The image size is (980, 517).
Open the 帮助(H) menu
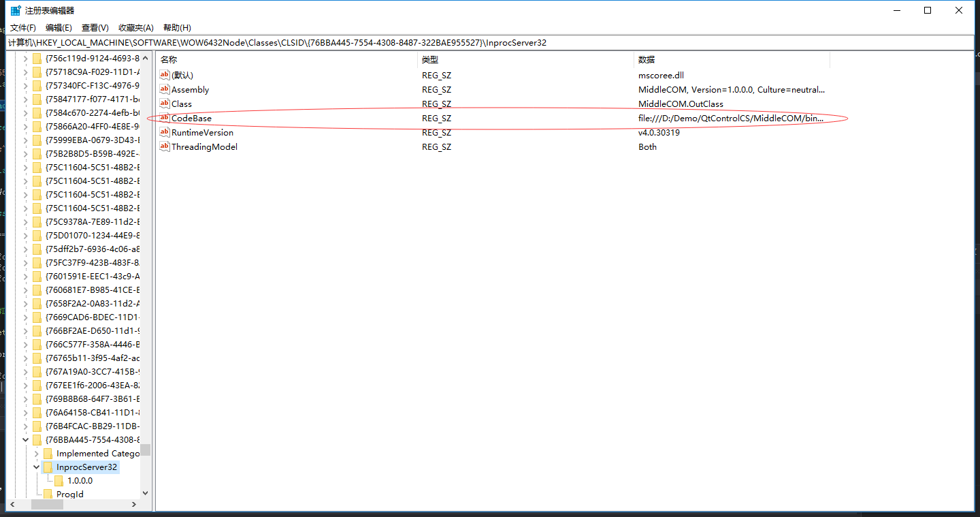coord(177,27)
